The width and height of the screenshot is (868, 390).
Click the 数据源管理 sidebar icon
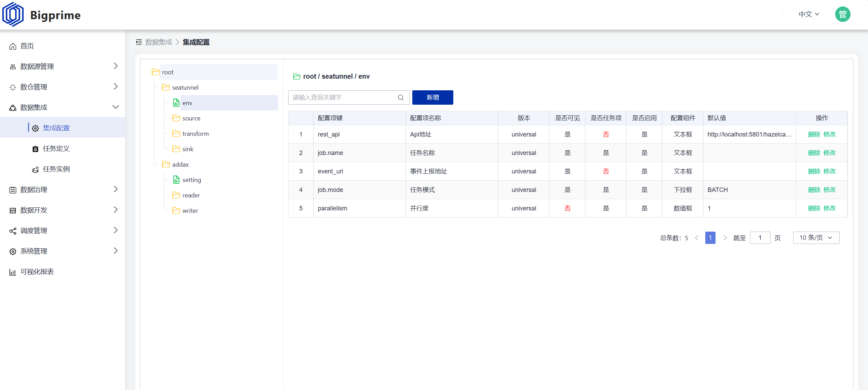click(13, 67)
